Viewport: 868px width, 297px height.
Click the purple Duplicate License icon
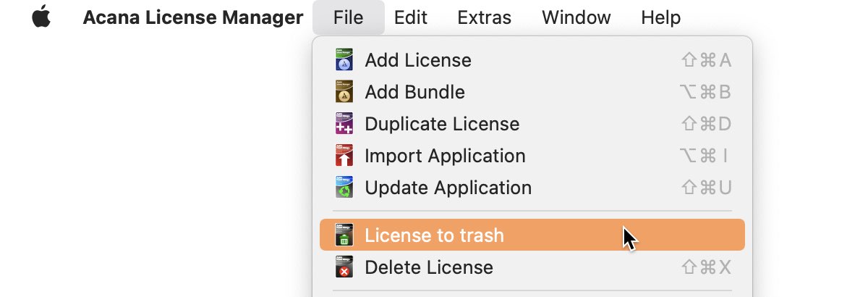tap(344, 124)
